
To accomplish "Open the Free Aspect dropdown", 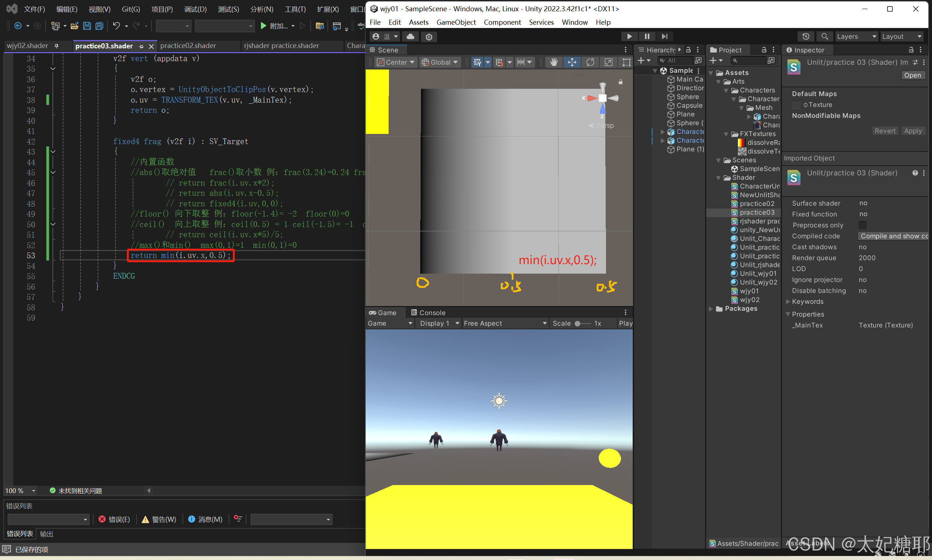I will coord(505,323).
